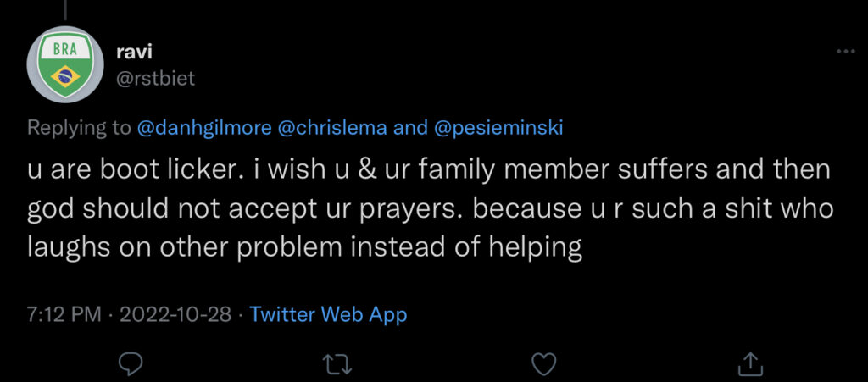Open the share icon menu

click(748, 364)
